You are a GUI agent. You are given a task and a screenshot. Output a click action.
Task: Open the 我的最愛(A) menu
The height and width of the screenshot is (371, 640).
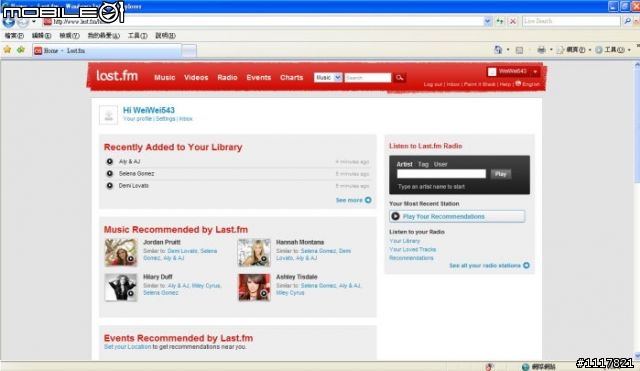(103, 36)
